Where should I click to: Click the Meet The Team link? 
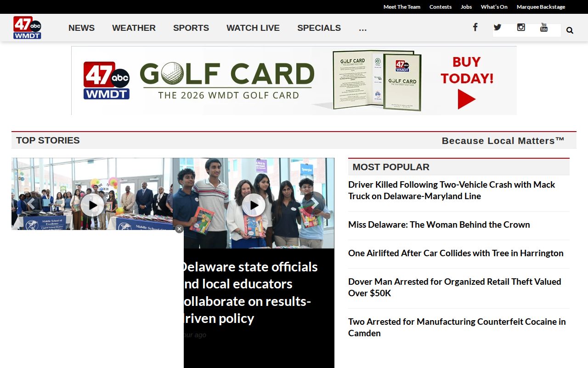click(402, 7)
